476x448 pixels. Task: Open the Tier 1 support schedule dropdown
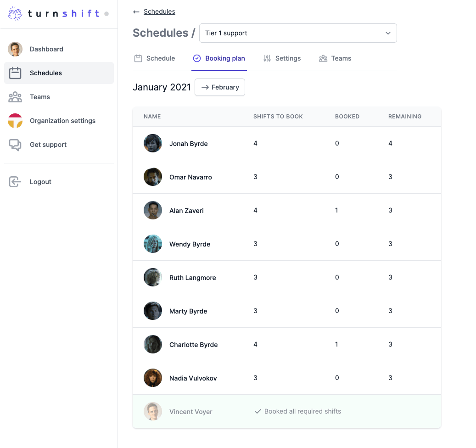point(298,33)
